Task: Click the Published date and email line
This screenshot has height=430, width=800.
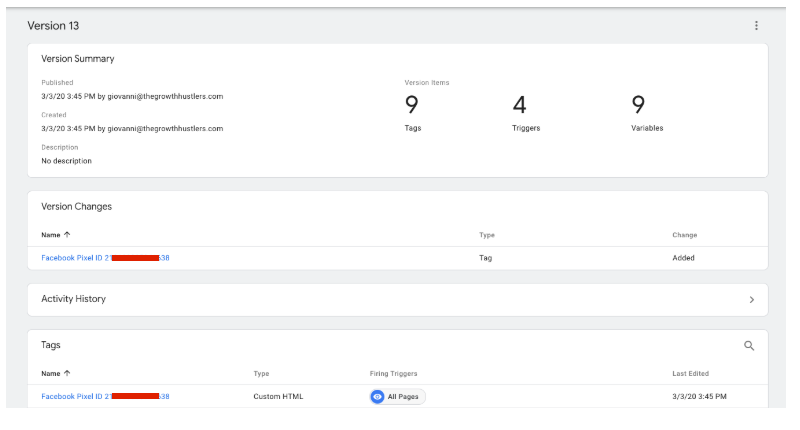Action: coord(132,96)
